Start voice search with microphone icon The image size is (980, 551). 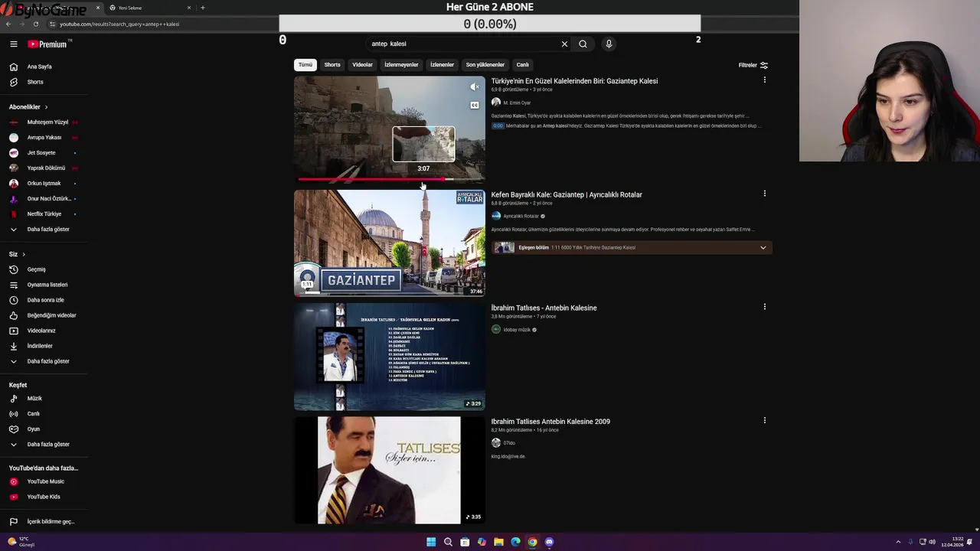(609, 44)
